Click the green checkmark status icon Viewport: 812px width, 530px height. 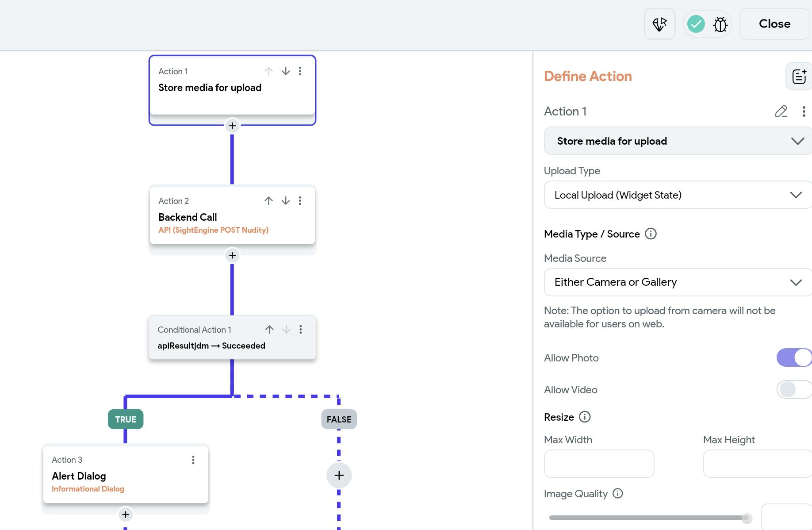(696, 24)
